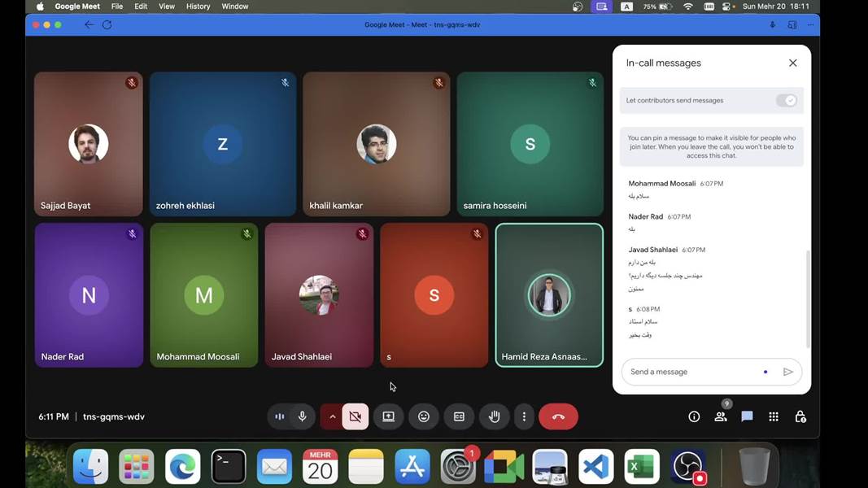This screenshot has height=488, width=868.
Task: Leave the call with red hang-up button
Action: pos(558,416)
